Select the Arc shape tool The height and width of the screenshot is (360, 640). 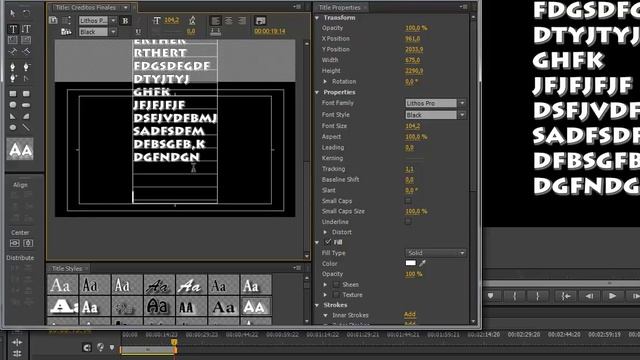[x=26, y=116]
